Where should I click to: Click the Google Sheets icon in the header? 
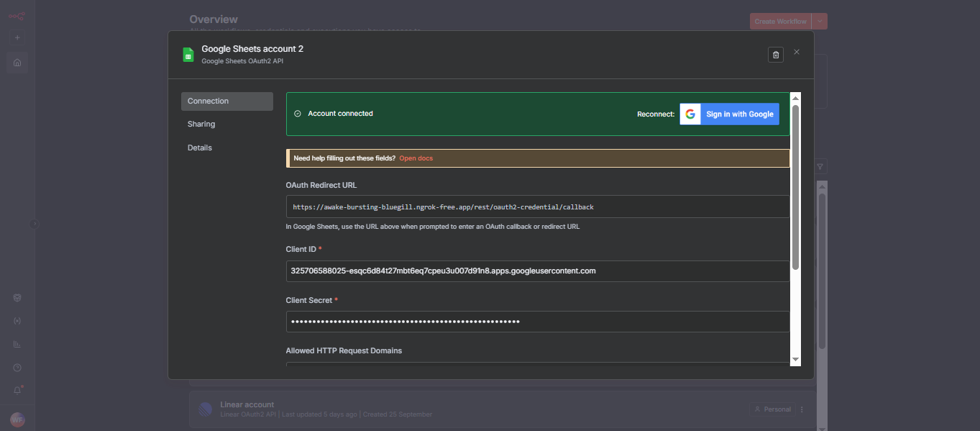click(187, 54)
